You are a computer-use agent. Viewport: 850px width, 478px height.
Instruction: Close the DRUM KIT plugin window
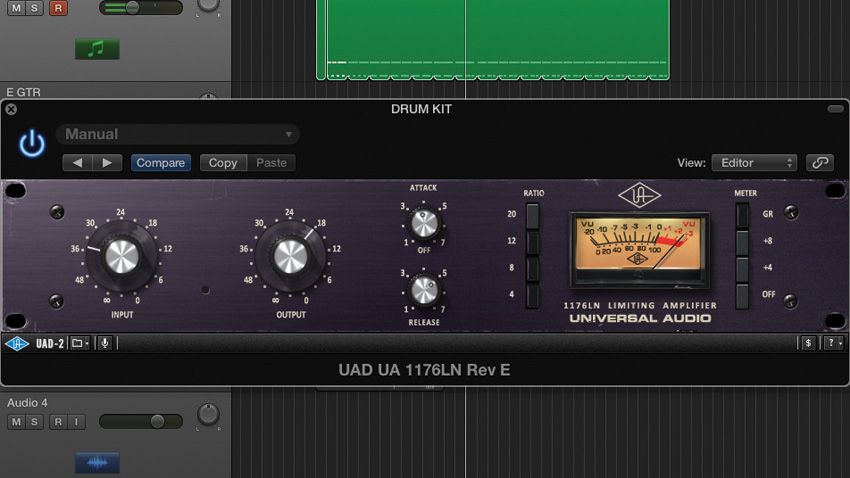click(11, 109)
